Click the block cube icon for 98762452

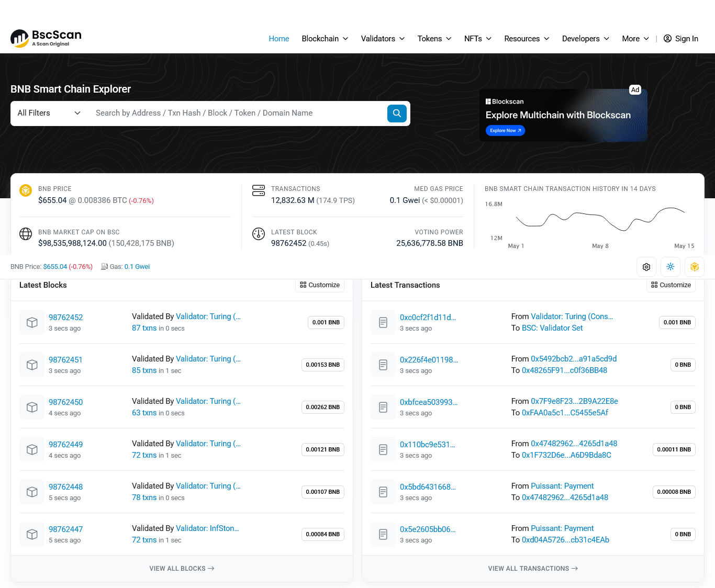pyautogui.click(x=32, y=322)
